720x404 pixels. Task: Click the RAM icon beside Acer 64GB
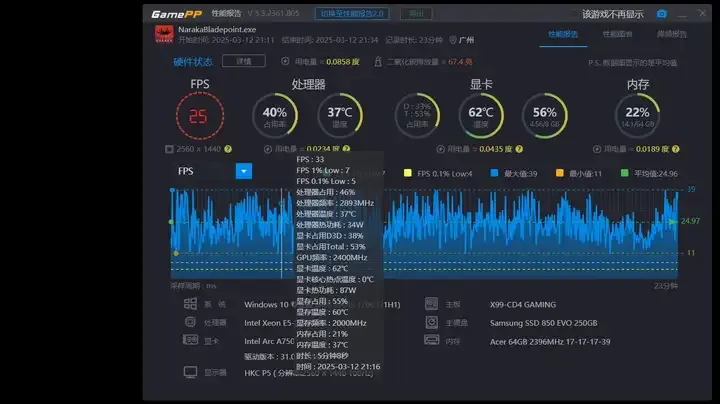pos(432,340)
